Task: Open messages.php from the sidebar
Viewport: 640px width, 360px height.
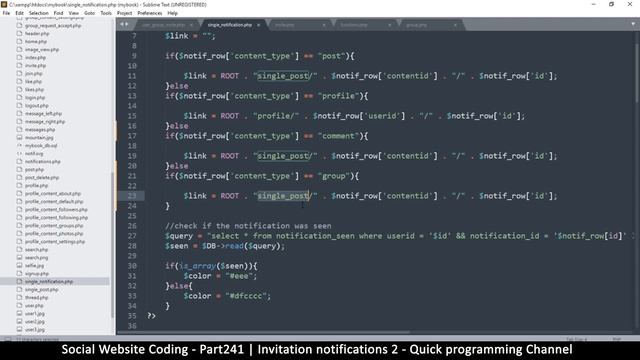Action: (x=40, y=129)
